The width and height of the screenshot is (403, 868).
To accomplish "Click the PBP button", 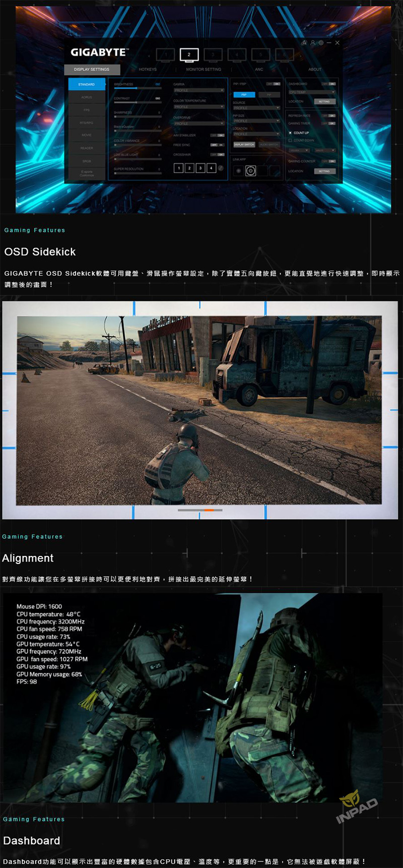I will [244, 94].
